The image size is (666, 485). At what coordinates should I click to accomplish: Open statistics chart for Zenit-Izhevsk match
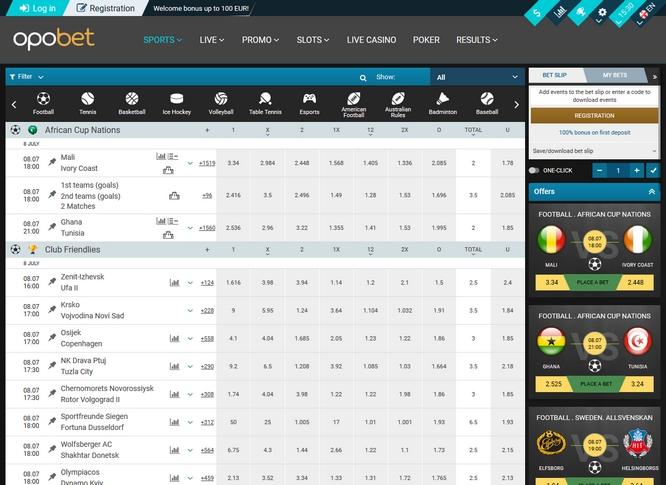click(174, 282)
